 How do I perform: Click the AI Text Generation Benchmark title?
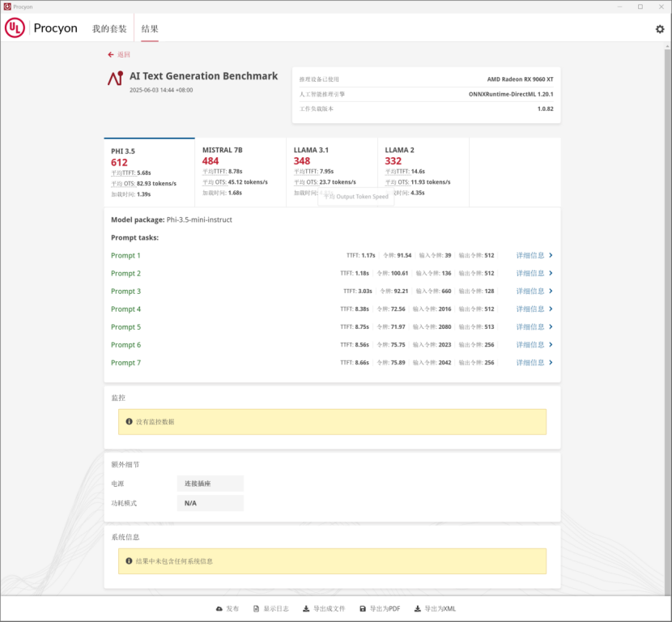tap(203, 76)
